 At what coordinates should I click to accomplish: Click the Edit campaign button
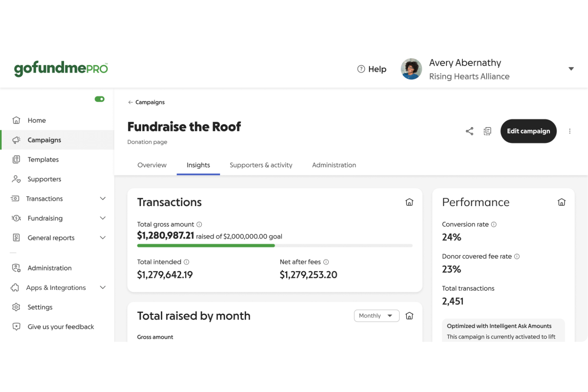[x=528, y=131]
